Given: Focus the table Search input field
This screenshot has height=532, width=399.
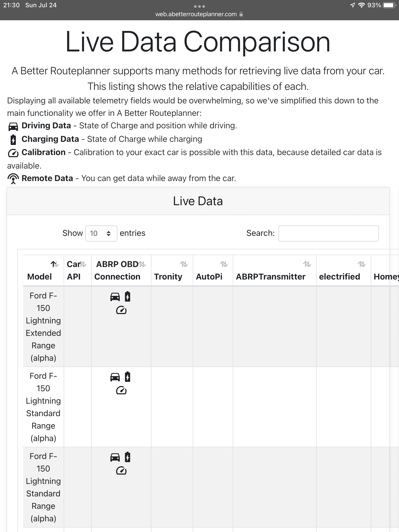Looking at the screenshot, I should point(328,233).
